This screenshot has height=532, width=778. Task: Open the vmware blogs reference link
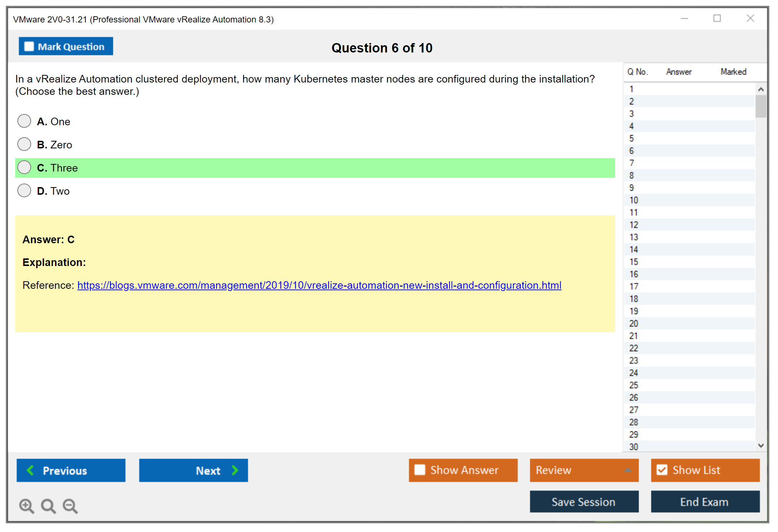tap(319, 286)
